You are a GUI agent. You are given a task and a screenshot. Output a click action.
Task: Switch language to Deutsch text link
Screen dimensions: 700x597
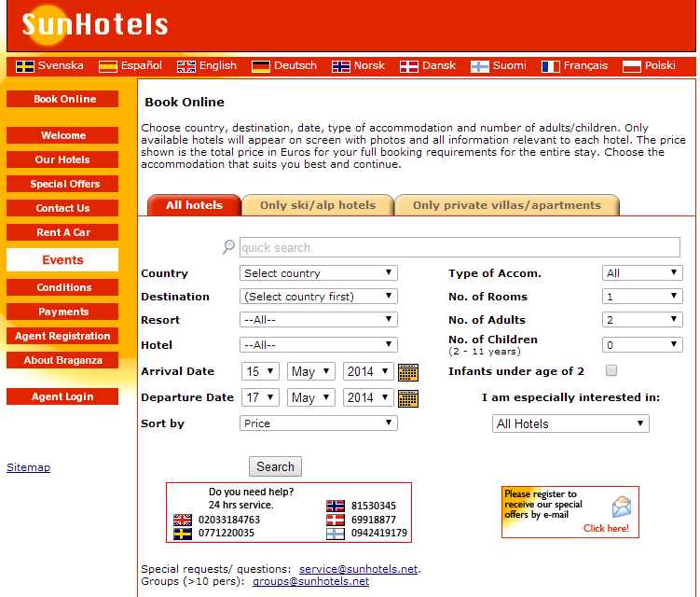(x=295, y=65)
